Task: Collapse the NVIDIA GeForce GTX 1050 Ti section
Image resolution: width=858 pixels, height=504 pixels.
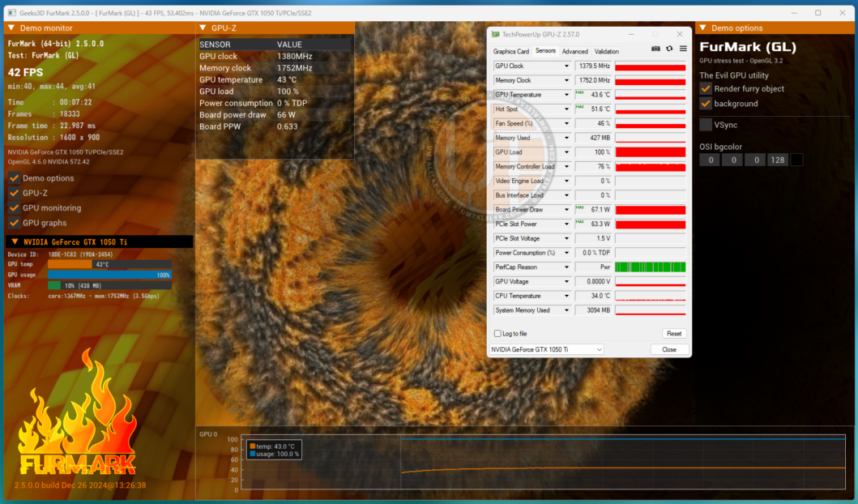Action: click(x=15, y=241)
